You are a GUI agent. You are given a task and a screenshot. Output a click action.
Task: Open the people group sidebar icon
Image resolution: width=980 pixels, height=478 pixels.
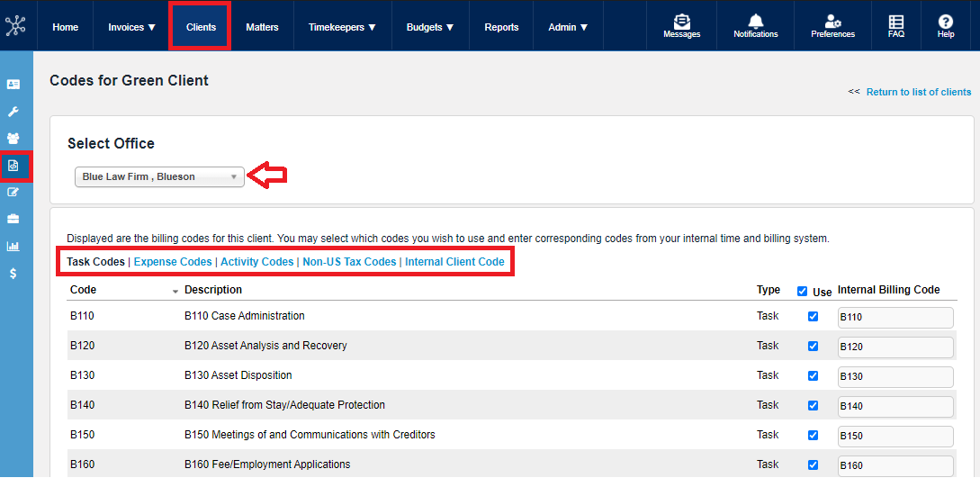(13, 139)
